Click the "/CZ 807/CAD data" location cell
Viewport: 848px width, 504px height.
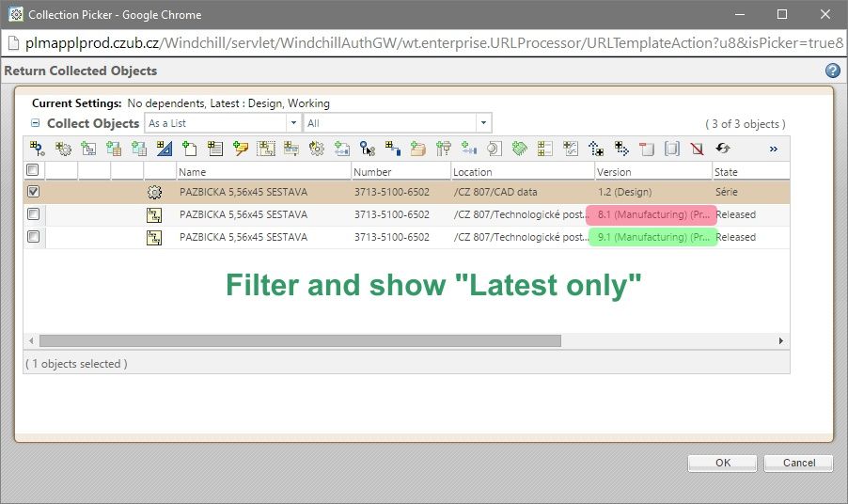tap(495, 192)
